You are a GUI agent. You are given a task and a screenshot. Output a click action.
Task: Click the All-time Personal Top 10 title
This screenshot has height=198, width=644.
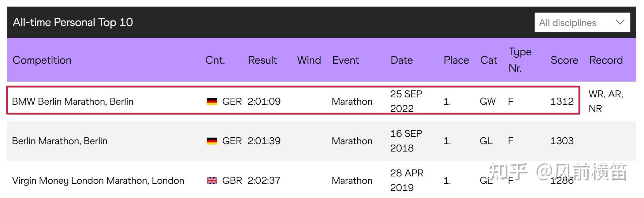click(73, 22)
